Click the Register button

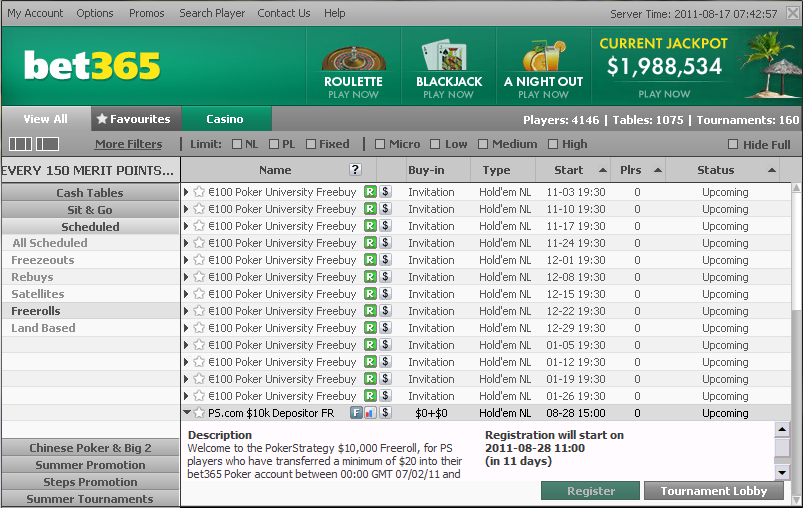pos(590,491)
